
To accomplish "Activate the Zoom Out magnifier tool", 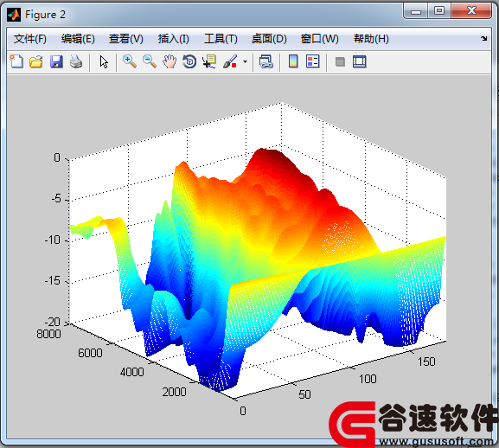I will coord(150,61).
